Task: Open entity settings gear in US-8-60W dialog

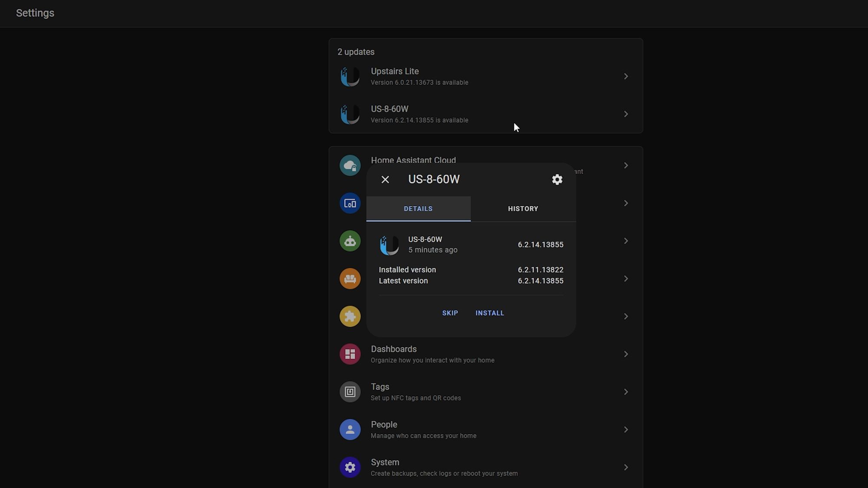Action: point(557,180)
